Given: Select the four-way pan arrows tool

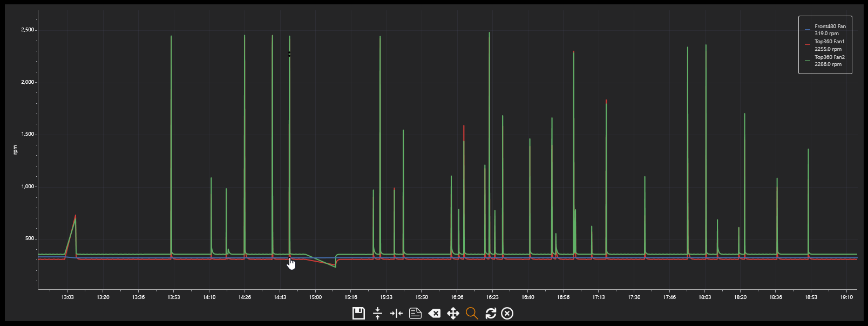Looking at the screenshot, I should [453, 314].
